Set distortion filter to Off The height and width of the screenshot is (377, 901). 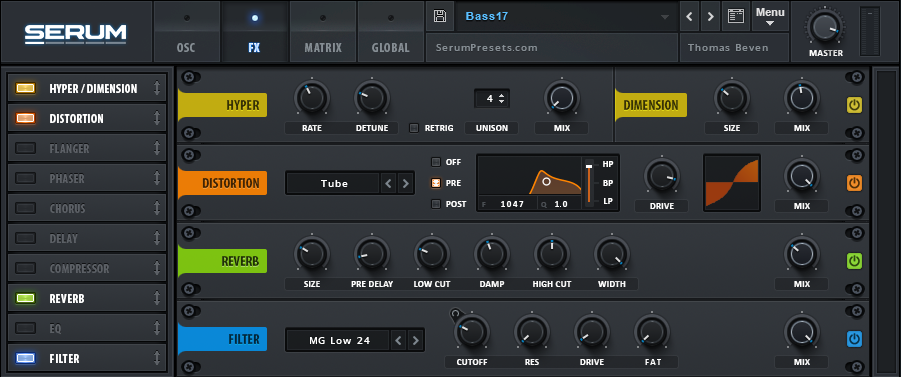436,162
